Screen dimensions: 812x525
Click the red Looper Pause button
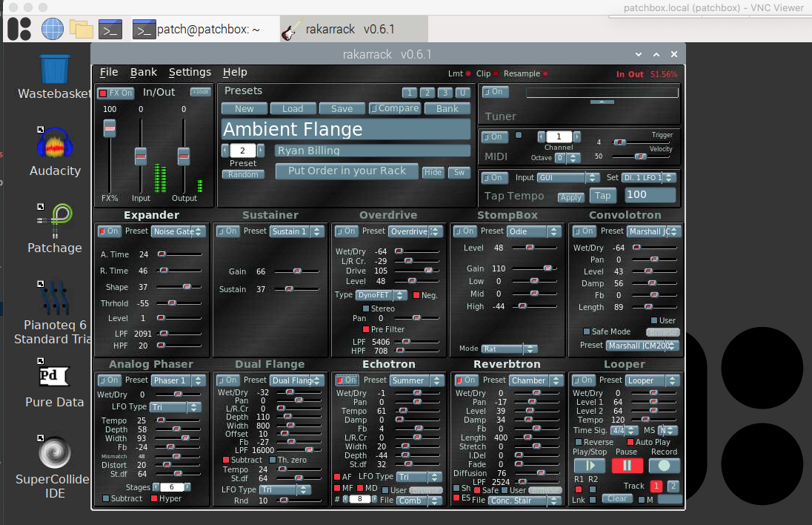pyautogui.click(x=627, y=466)
